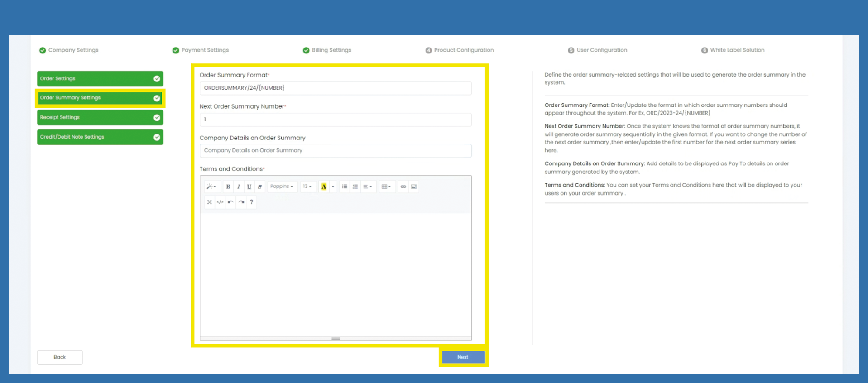
Task: Click the undo arrow in editor
Action: click(x=230, y=202)
